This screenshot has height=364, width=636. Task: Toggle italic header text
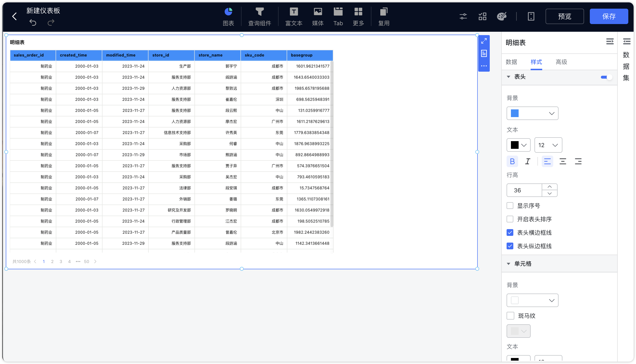point(528,162)
